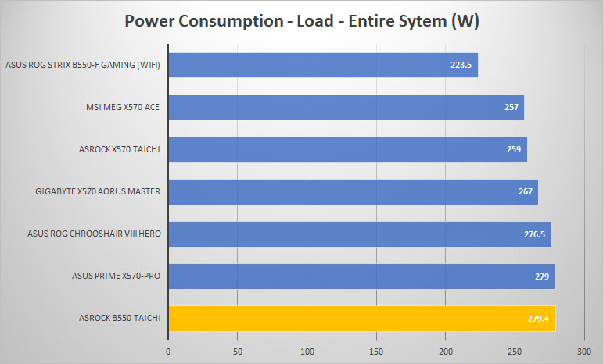Click the 223.5 data value
603x364 pixels.
[x=461, y=65]
